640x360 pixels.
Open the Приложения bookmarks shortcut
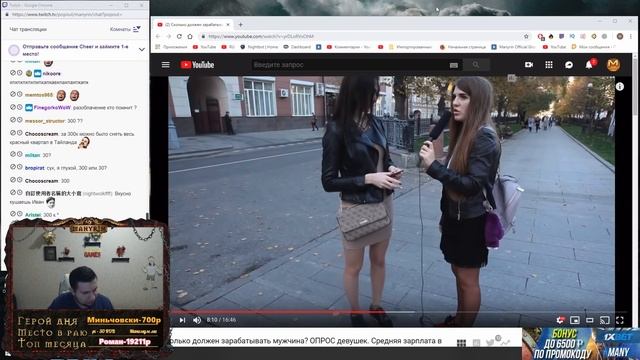171,47
